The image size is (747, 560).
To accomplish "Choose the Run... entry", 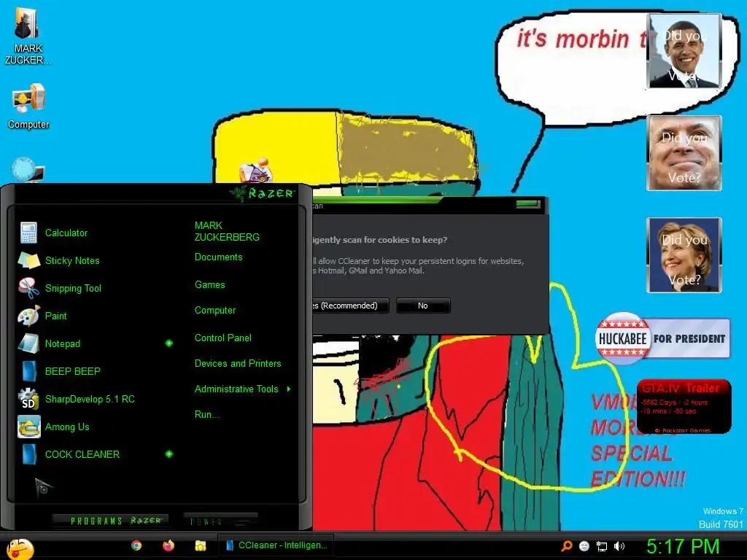I will (206, 415).
